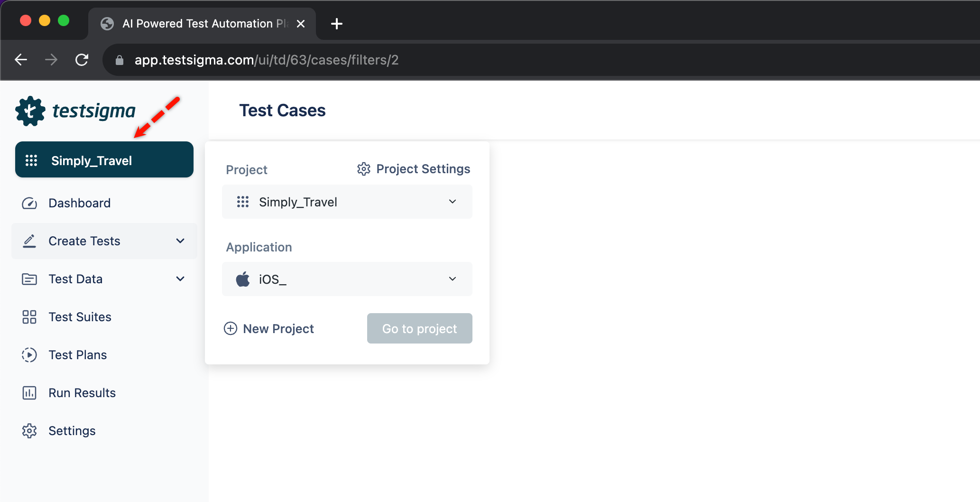Viewport: 980px width, 502px height.
Task: Select Create Tests menu item
Action: [104, 241]
